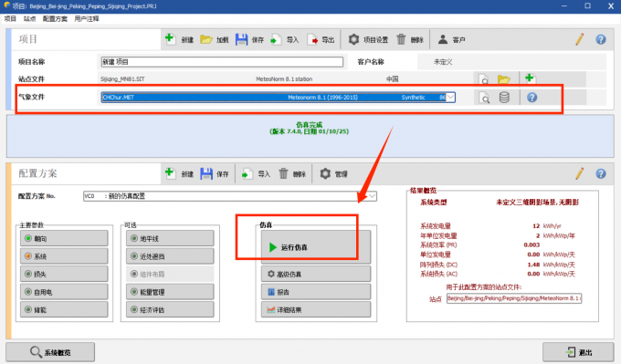Image resolution: width=621 pixels, height=364 pixels.
Task: Open the 经济评估 economic evaluation option
Action: pos(170,310)
